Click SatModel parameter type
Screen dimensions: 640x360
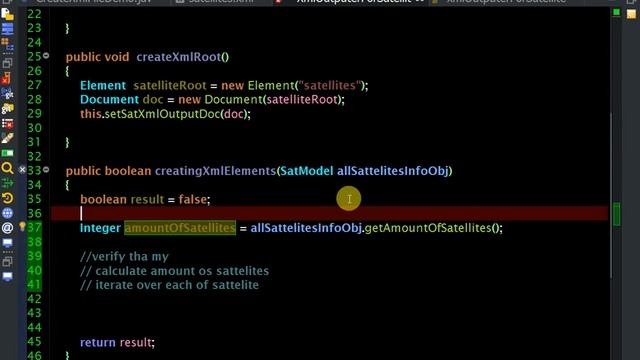click(x=307, y=171)
